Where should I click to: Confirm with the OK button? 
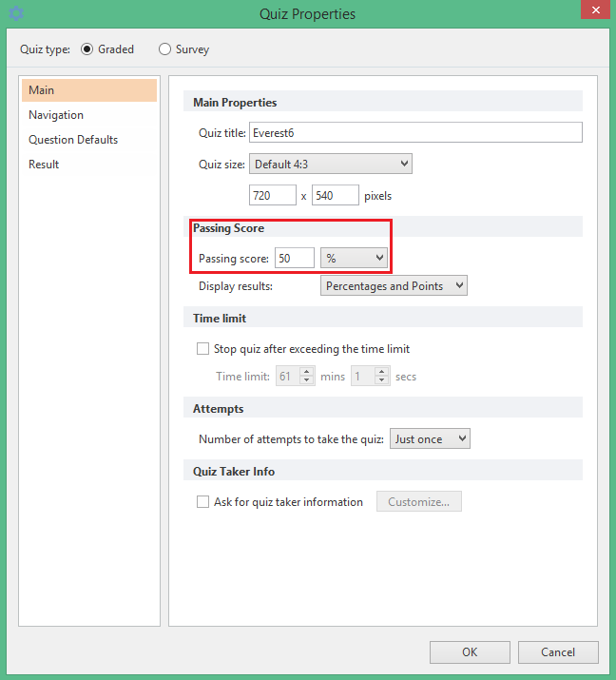[x=470, y=652]
